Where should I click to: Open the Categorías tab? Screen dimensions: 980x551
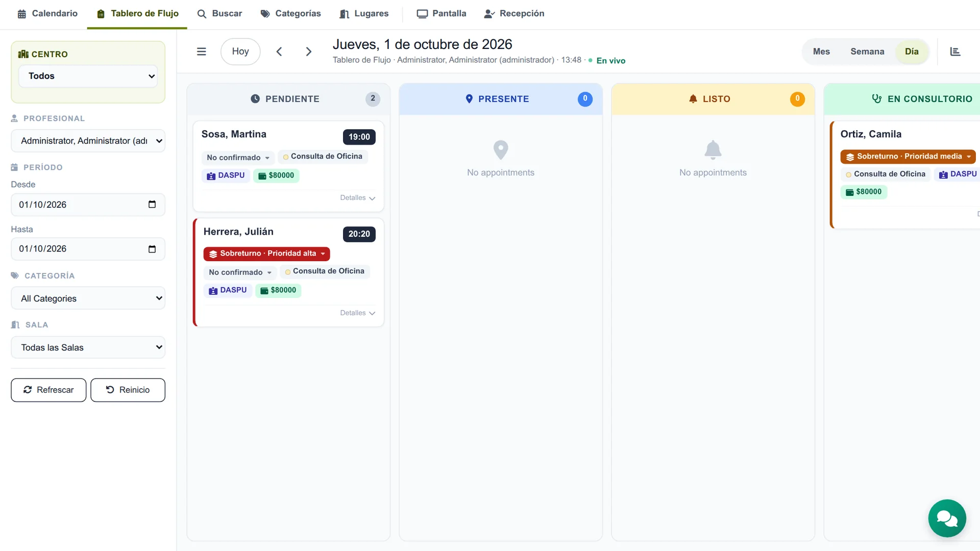[290, 14]
